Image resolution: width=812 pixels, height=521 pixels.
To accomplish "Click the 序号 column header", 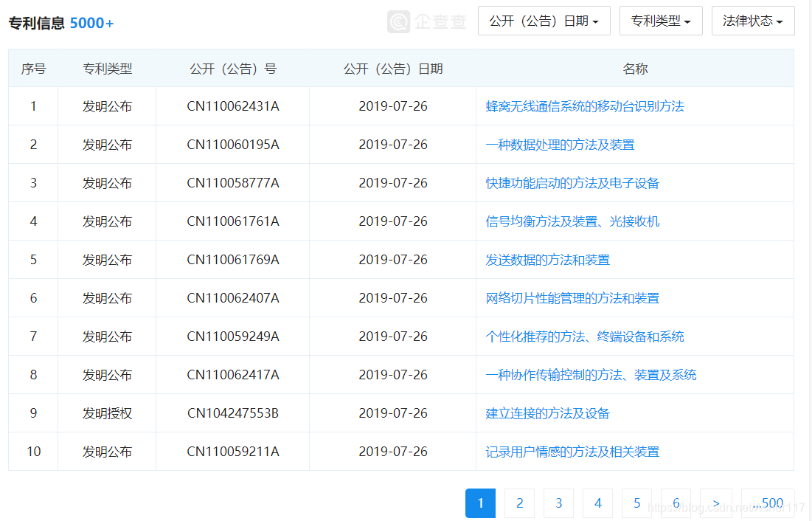I will pyautogui.click(x=33, y=69).
